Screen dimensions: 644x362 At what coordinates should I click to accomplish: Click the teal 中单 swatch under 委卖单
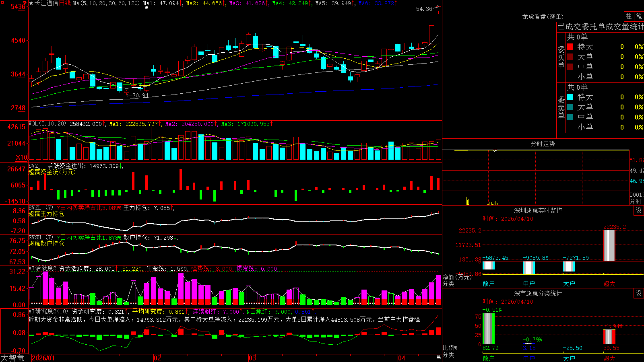click(570, 117)
